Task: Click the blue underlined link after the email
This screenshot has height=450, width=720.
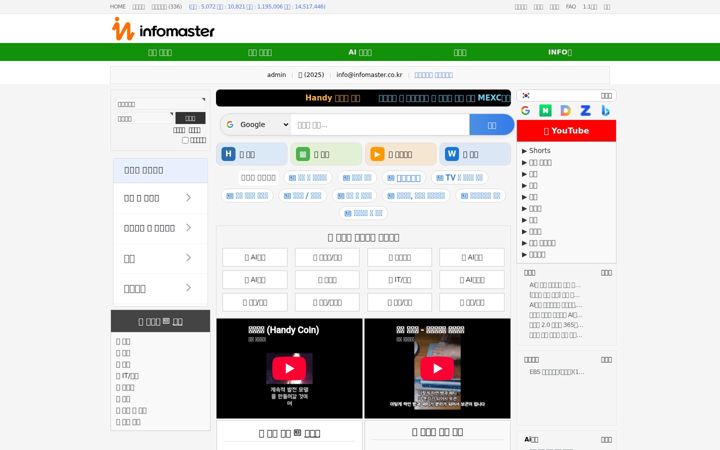Action: click(433, 75)
